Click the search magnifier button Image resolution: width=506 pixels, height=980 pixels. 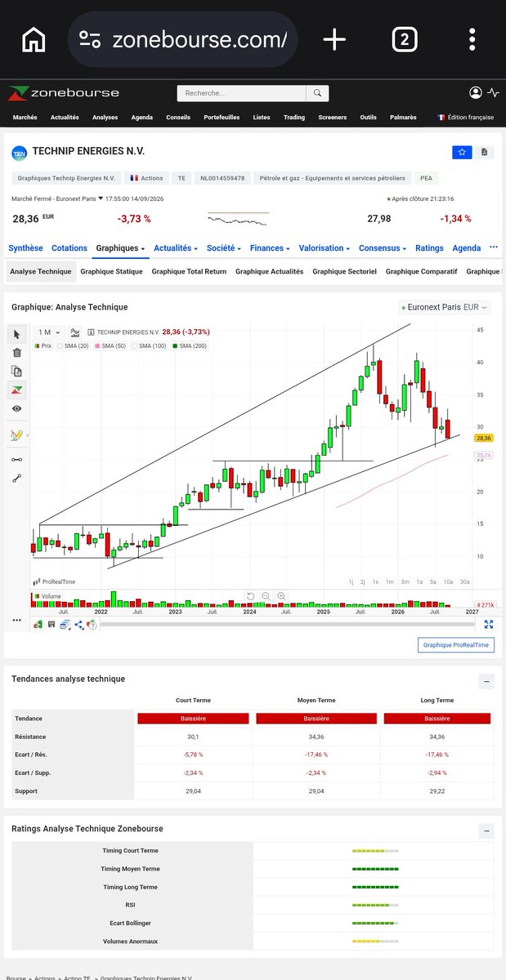319,93
